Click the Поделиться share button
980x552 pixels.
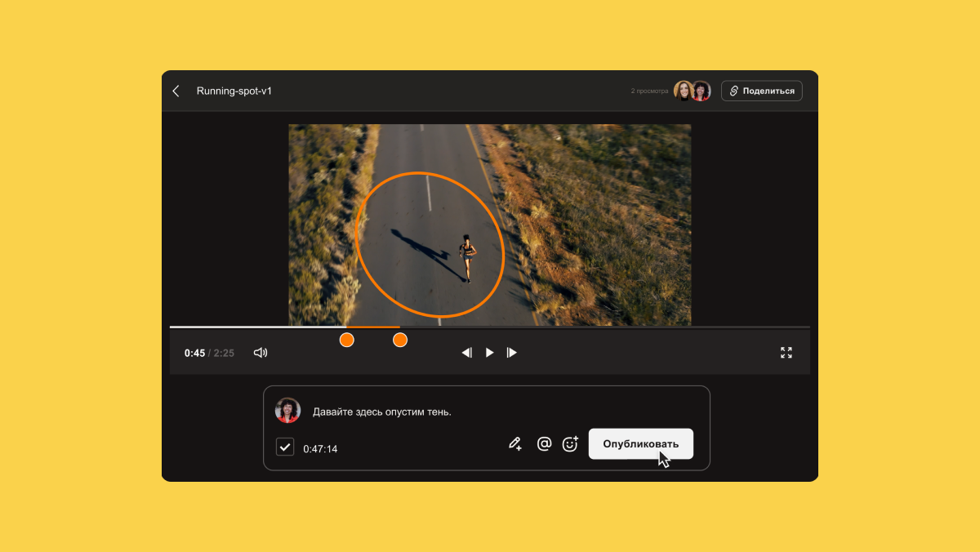point(761,91)
